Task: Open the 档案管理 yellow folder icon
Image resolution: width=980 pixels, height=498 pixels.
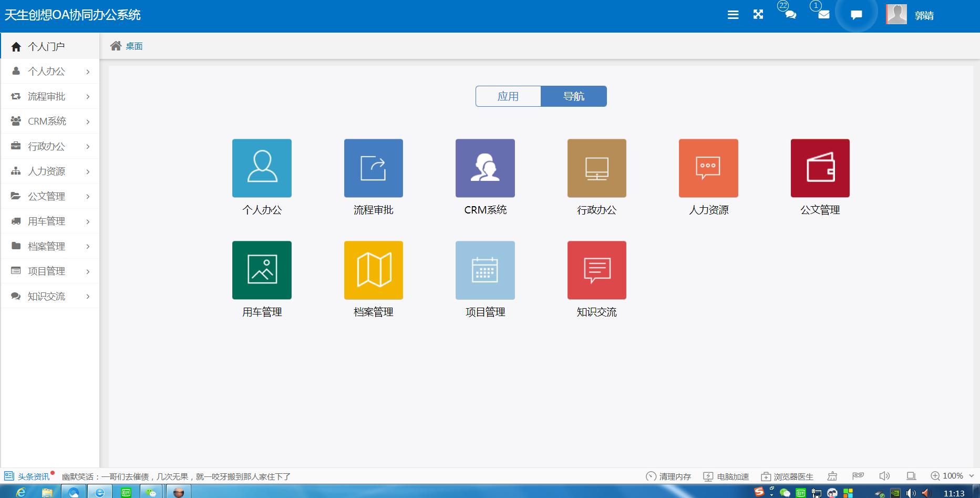Action: click(373, 270)
